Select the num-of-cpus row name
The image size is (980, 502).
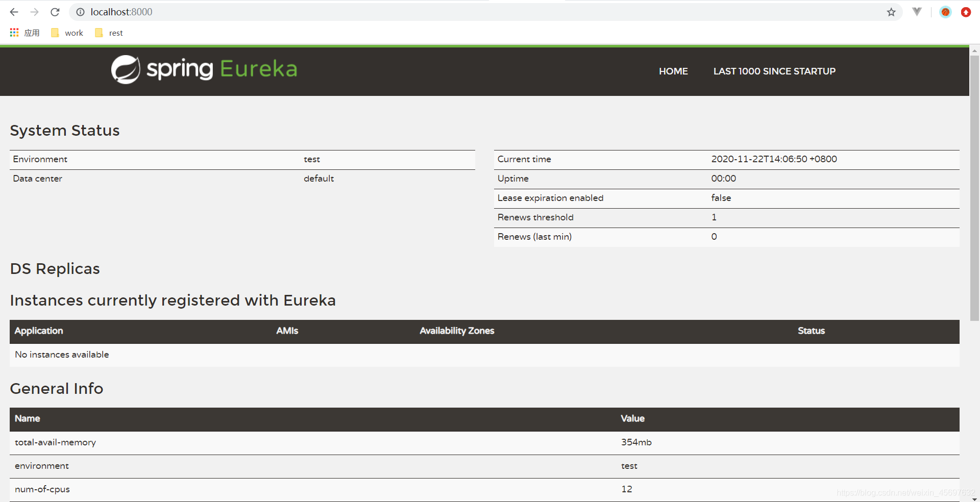coord(42,489)
